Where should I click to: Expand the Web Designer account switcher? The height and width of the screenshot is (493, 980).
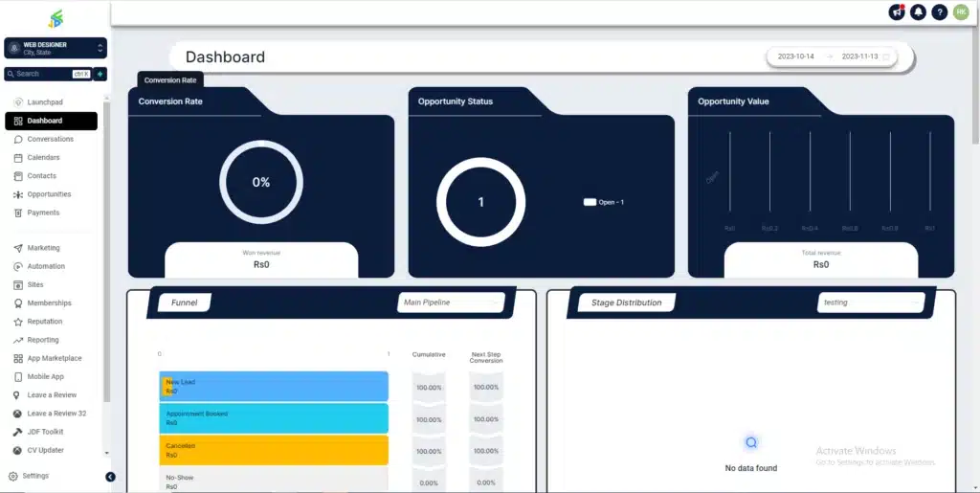[x=55, y=48]
